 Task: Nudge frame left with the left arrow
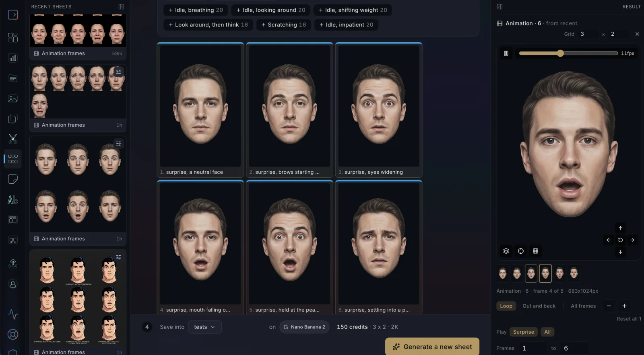coord(609,240)
